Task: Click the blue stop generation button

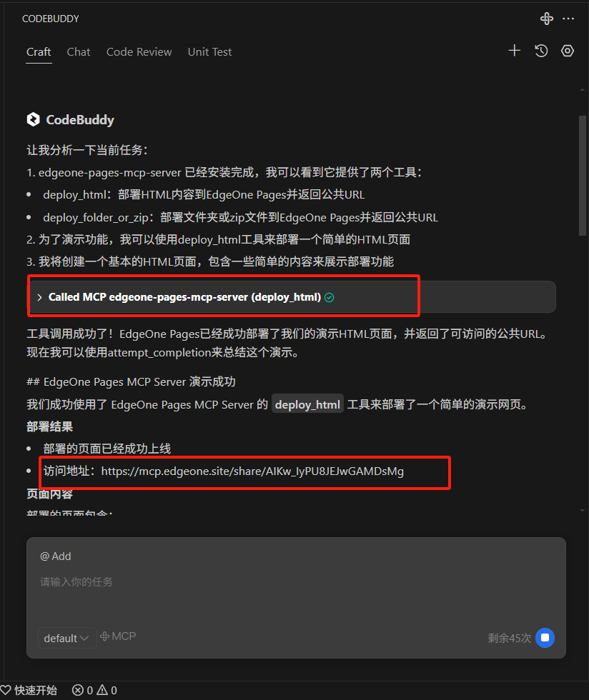Action: point(545,637)
